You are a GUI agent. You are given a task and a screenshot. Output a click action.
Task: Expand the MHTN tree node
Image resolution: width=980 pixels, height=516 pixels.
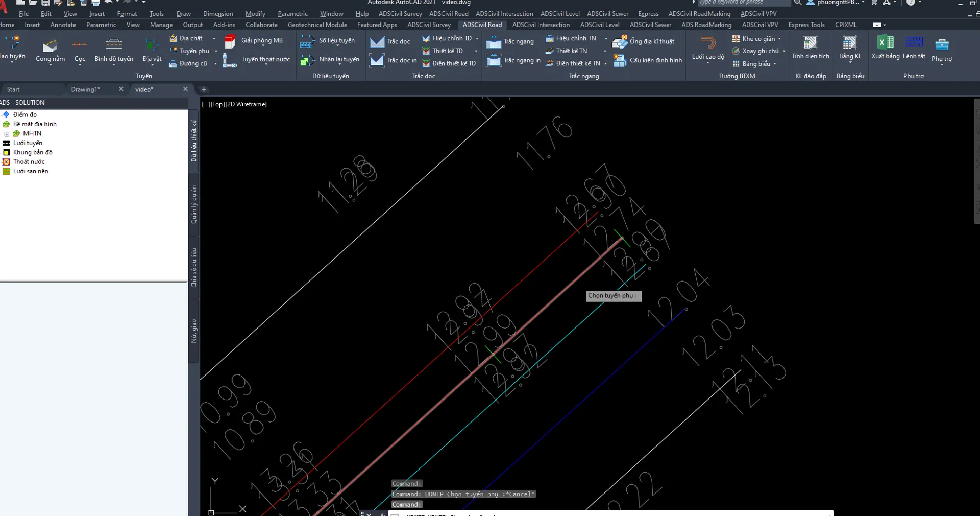7,134
